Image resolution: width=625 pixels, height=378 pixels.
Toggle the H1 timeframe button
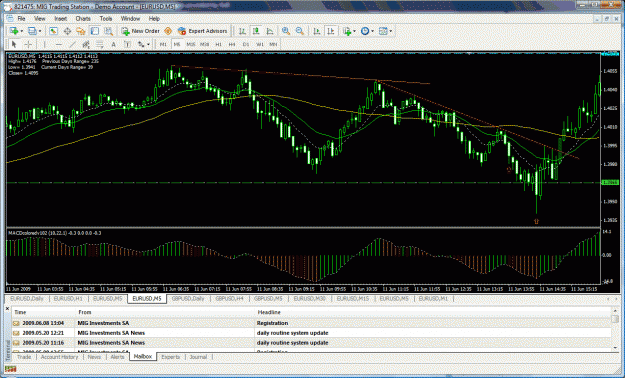pos(218,44)
